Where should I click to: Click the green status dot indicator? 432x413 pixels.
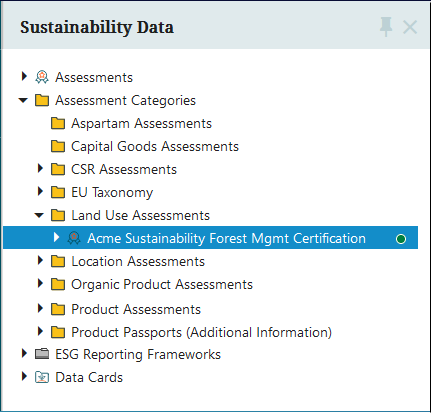pos(401,239)
